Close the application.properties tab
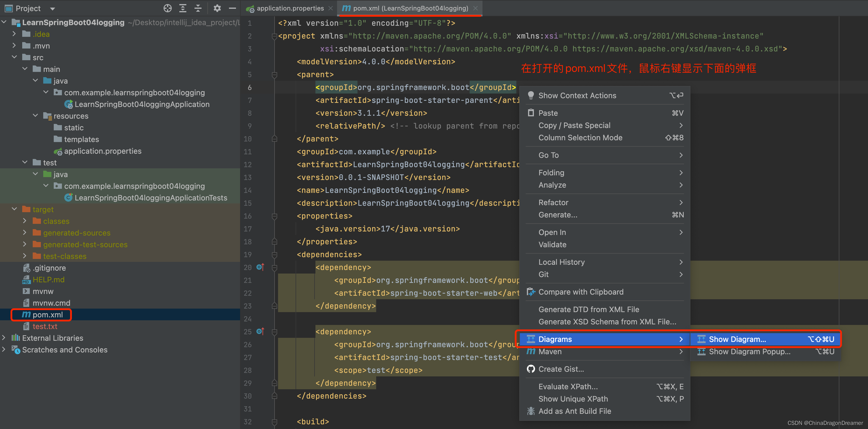868x429 pixels. click(x=331, y=8)
